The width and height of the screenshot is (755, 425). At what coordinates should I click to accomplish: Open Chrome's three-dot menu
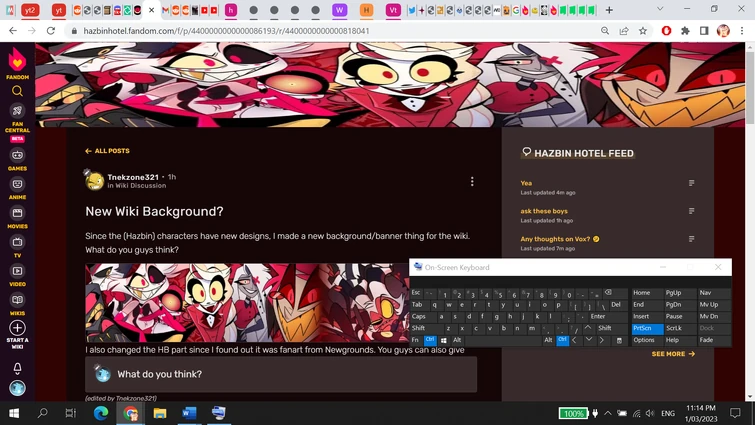click(x=742, y=31)
